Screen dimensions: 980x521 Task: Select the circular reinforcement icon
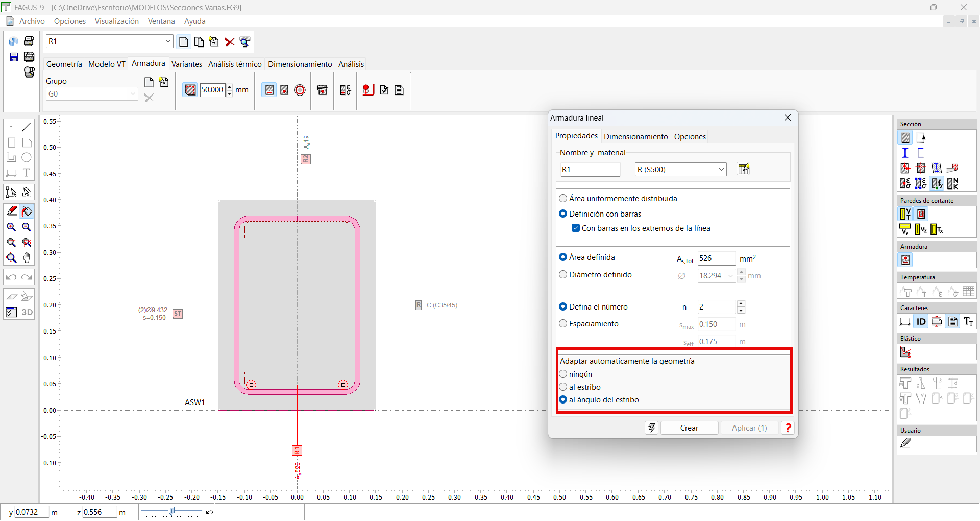300,90
